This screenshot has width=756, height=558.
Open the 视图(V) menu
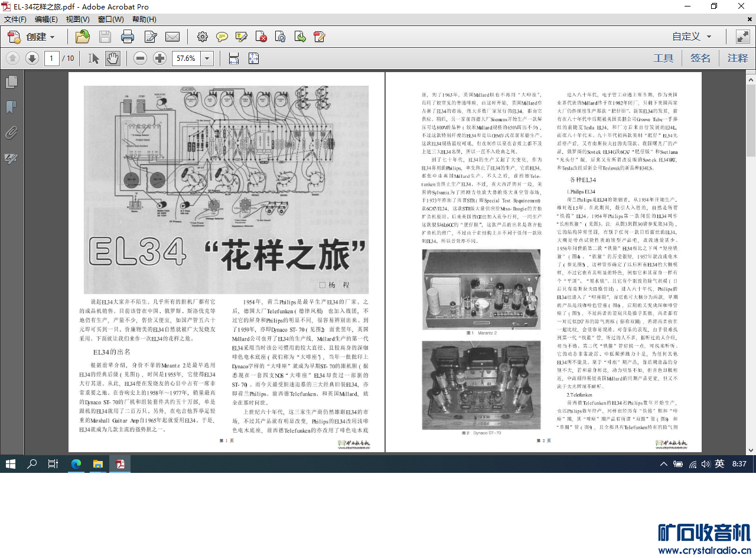tap(78, 19)
